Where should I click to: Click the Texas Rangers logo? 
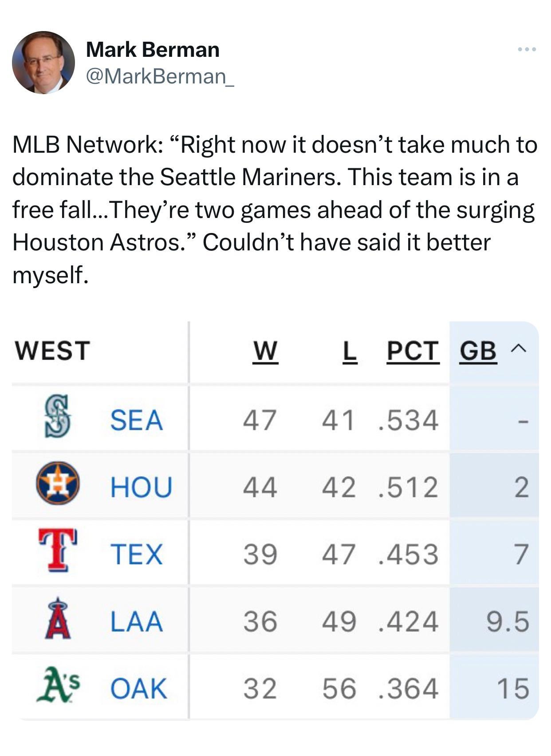click(x=58, y=550)
